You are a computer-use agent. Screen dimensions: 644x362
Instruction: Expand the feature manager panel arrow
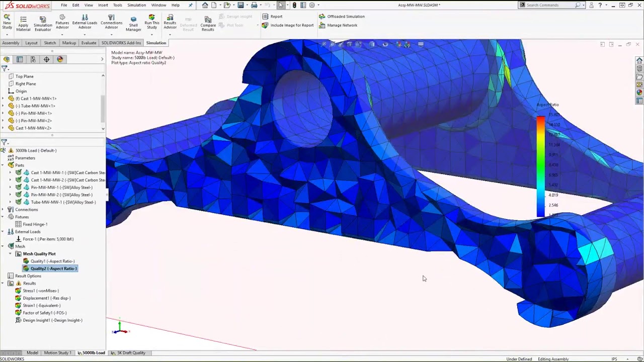[x=102, y=59]
